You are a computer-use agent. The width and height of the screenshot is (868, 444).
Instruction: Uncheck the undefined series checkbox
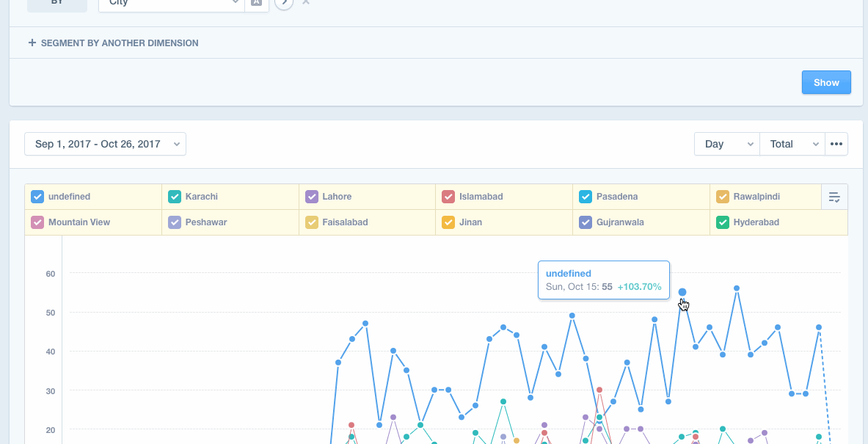click(37, 197)
